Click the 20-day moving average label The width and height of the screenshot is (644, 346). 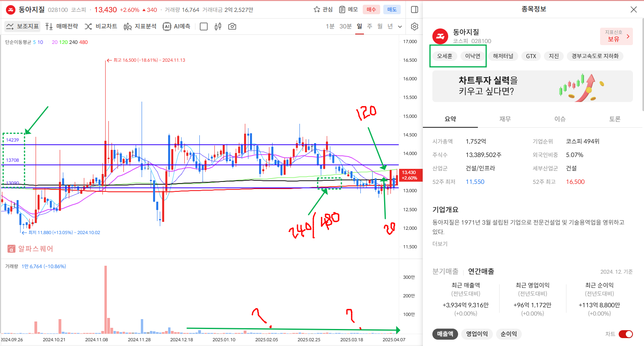[x=55, y=42]
